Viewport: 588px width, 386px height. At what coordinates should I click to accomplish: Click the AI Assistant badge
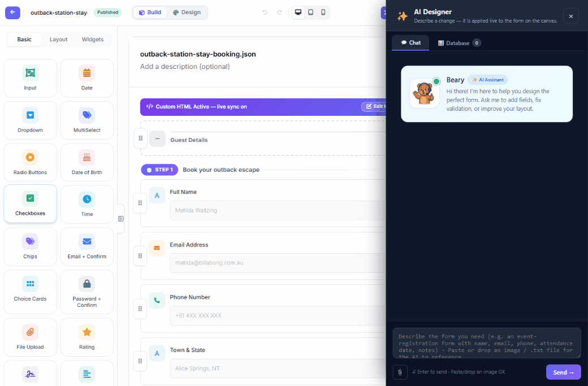(x=487, y=80)
